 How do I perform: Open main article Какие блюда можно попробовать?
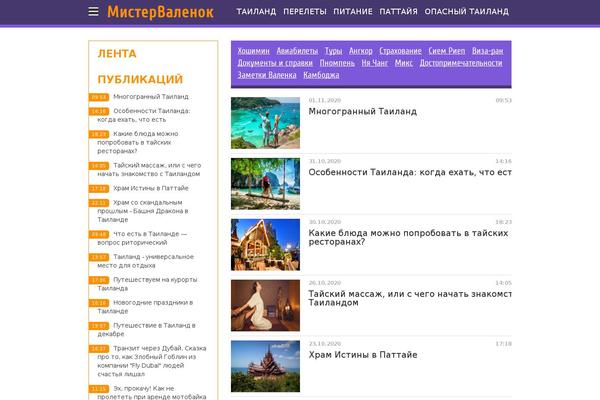[x=408, y=237]
